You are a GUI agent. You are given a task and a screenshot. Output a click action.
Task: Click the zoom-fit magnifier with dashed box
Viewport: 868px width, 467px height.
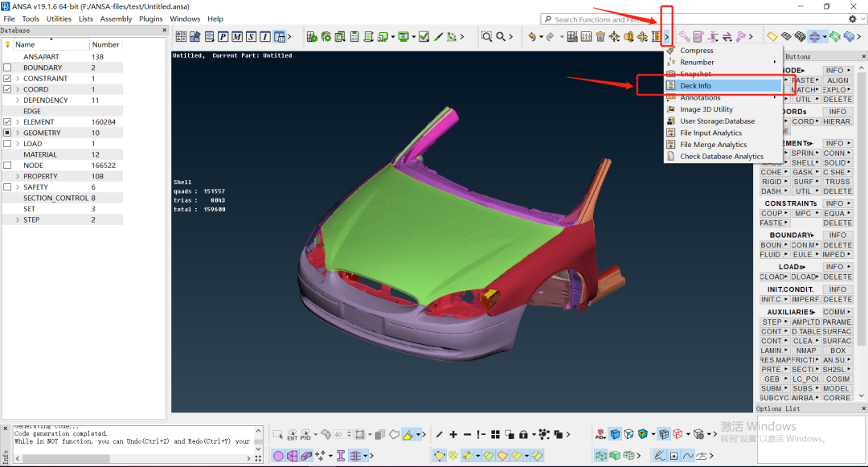(x=486, y=36)
